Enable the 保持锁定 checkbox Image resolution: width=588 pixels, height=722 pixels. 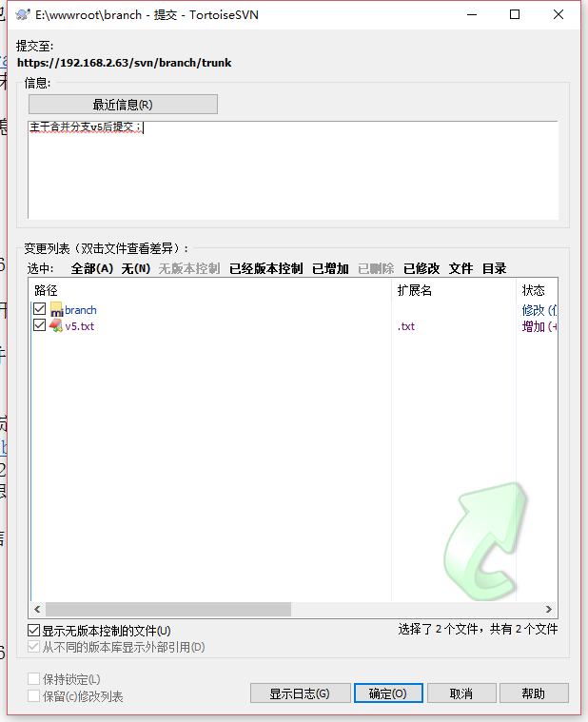coord(33,679)
